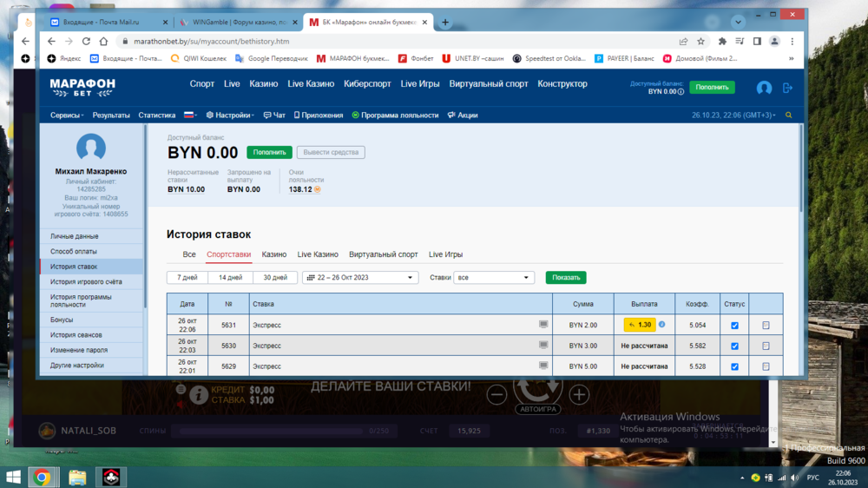
Task: Expand the Настройки dropdown in blue toolbar
Action: click(229, 115)
